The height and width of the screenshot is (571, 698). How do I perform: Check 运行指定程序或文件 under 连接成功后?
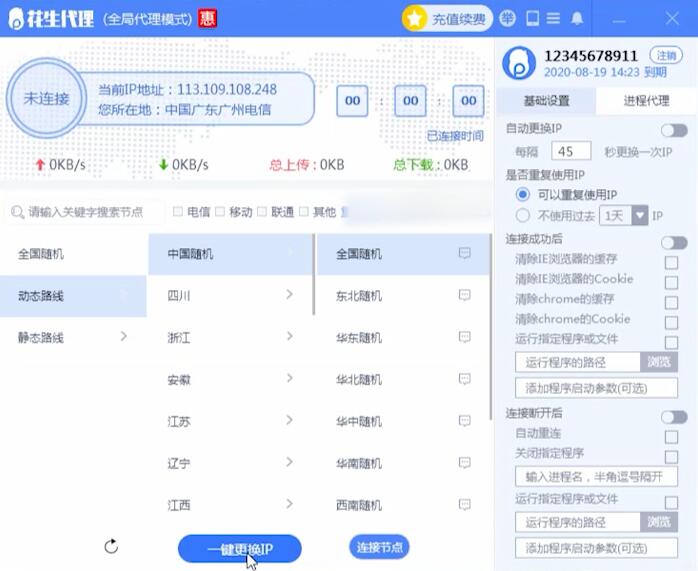[x=671, y=342]
